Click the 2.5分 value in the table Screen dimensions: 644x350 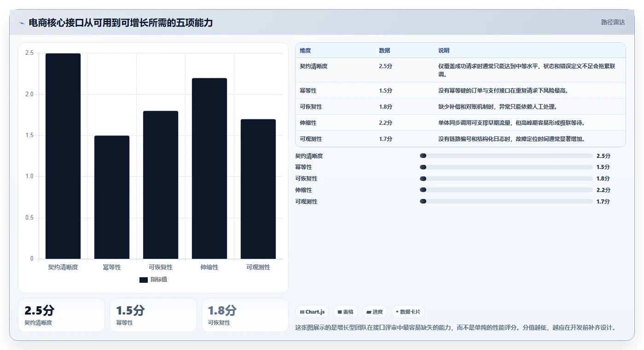tap(385, 66)
